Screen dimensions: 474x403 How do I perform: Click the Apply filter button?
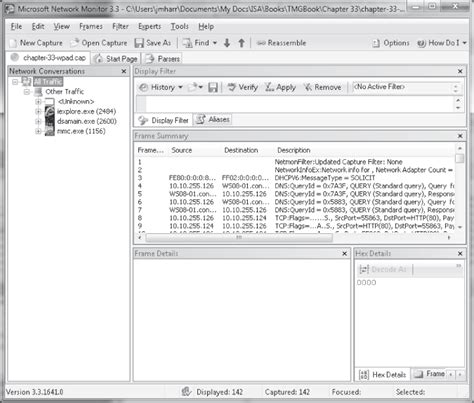[280, 87]
